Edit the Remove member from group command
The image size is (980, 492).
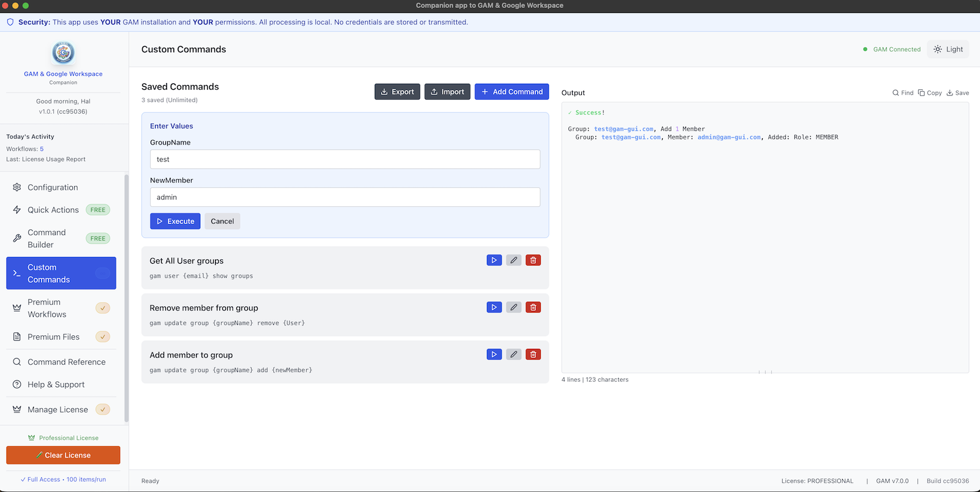[514, 307]
